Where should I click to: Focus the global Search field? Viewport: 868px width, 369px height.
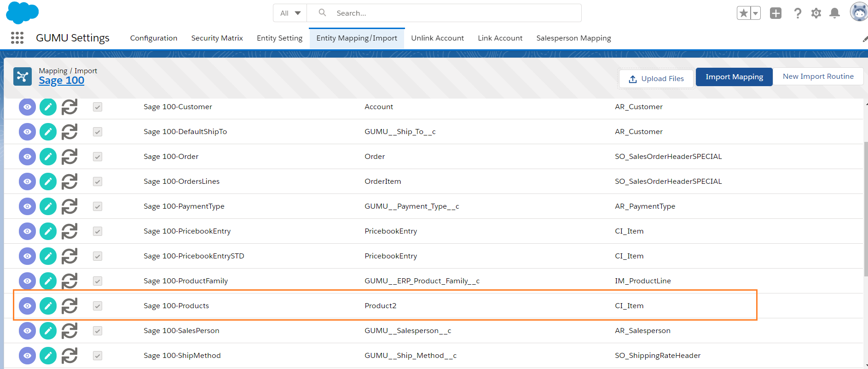(x=444, y=13)
